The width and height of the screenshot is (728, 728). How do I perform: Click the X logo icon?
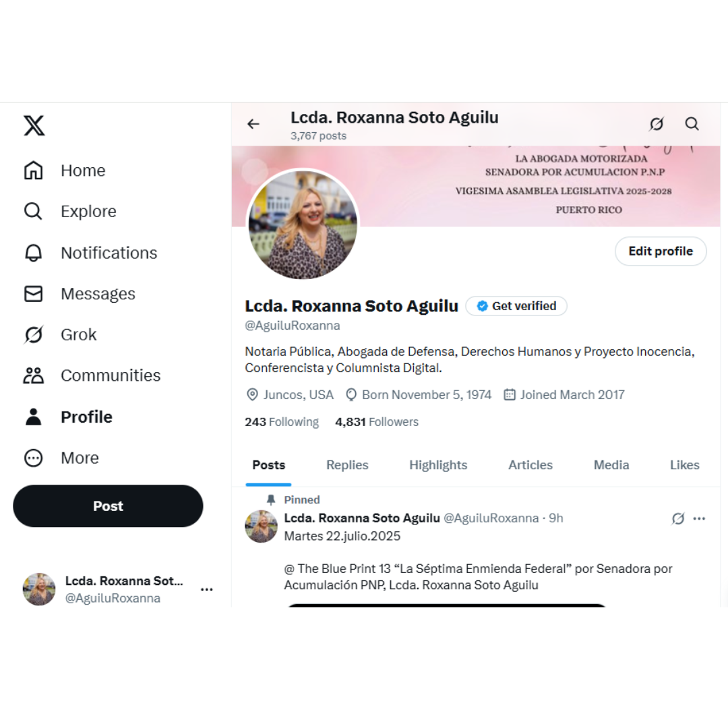coord(34,125)
